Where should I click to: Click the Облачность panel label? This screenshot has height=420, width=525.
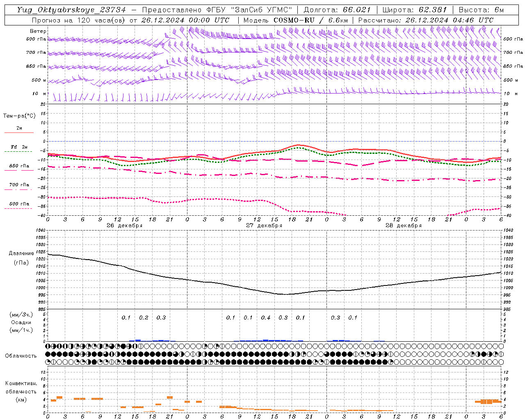click(21, 356)
